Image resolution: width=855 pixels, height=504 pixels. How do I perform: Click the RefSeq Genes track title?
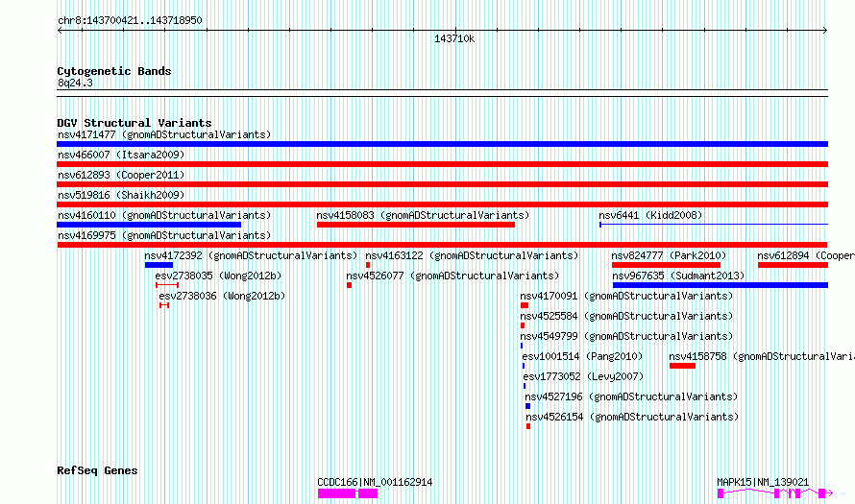pyautogui.click(x=97, y=470)
